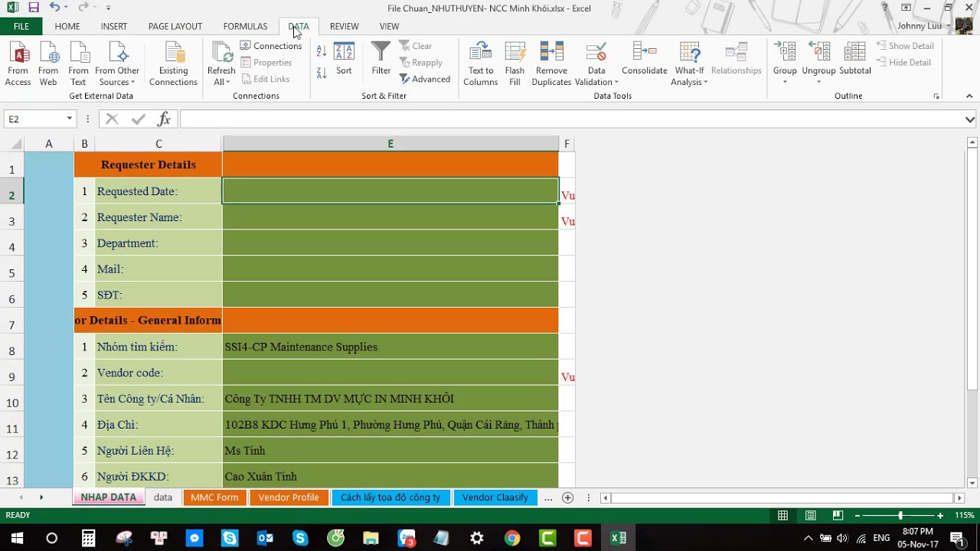Save workbook from Quick Access Toolbar
This screenshot has width=980, height=551.
click(x=34, y=8)
